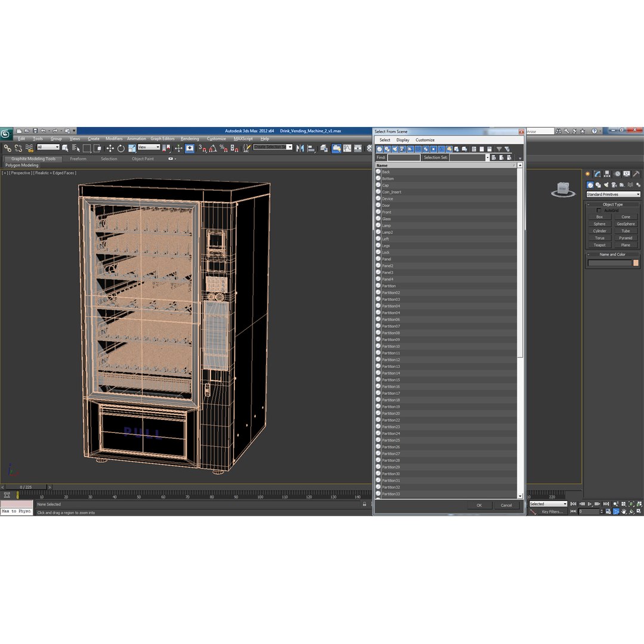The width and height of the screenshot is (644, 644).
Task: Click the Teapot primitive button
Action: point(599,245)
